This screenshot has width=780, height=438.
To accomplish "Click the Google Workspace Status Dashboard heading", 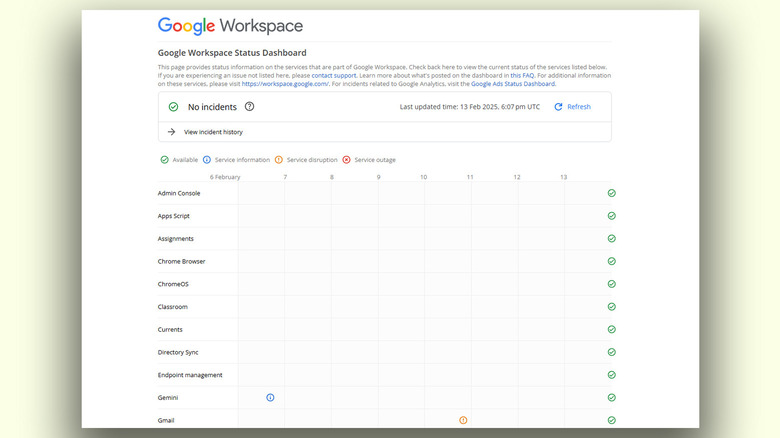I will 232,53.
